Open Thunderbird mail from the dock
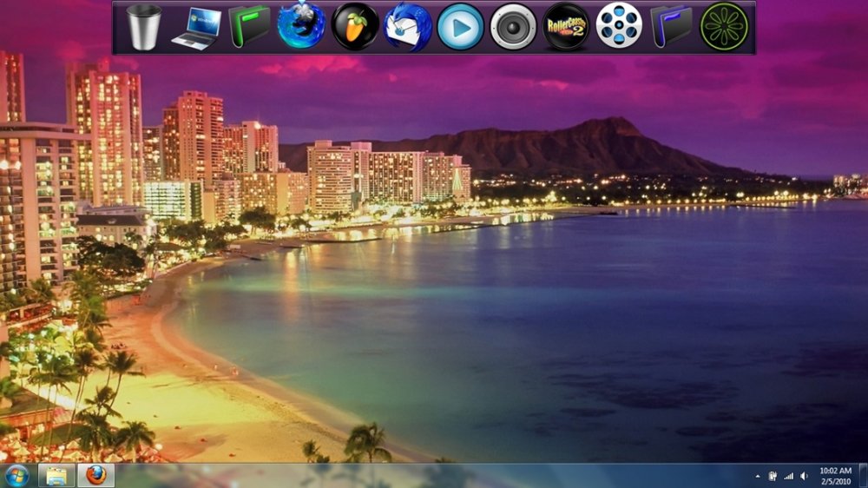Screen dimensions: 868x488 (408, 27)
